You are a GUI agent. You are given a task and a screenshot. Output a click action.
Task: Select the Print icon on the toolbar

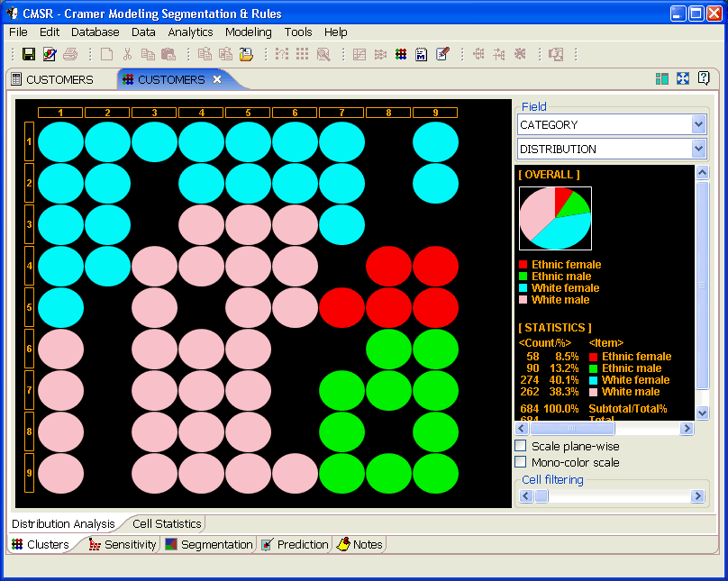click(69, 53)
